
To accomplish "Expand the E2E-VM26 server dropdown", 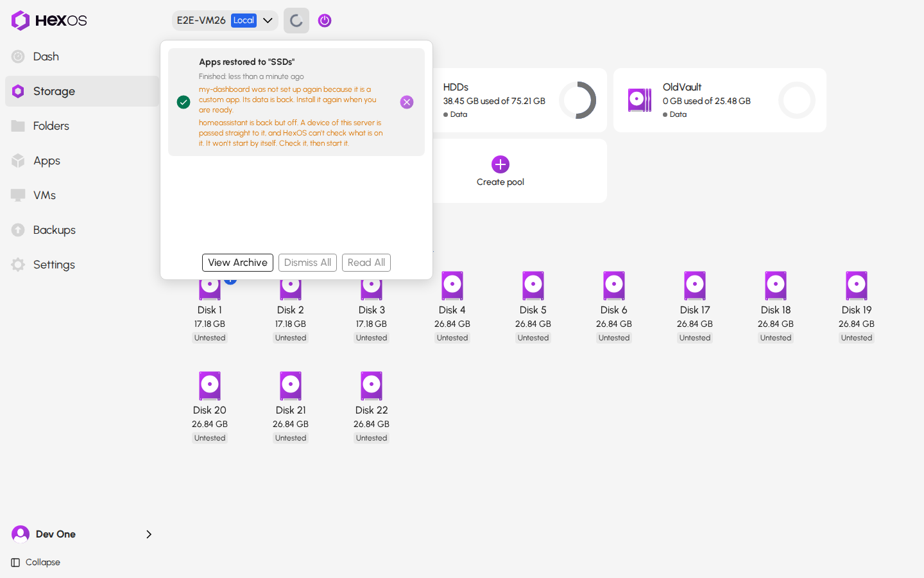I will 225,21.
